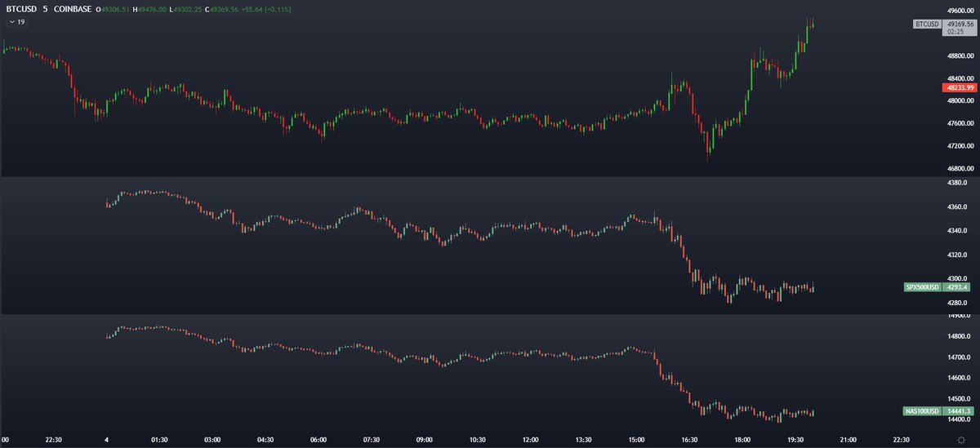The width and height of the screenshot is (980, 448).
Task: Select the BTCUSD price scale label
Action: 927,24
